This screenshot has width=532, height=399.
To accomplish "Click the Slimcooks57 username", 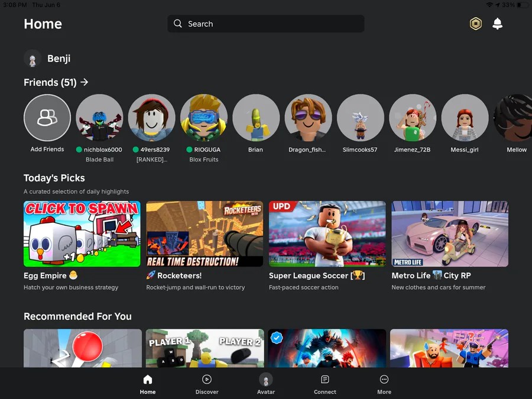I will point(360,150).
